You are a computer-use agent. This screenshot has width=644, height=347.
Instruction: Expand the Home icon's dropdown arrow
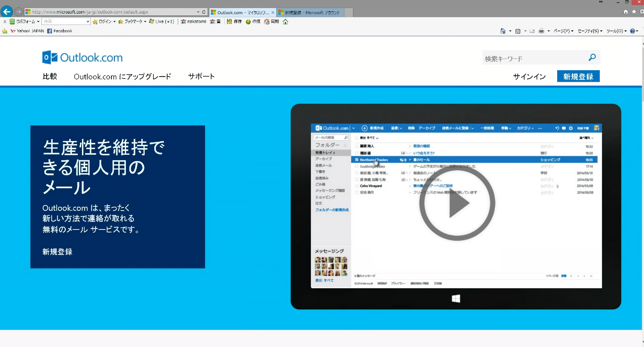pyautogui.click(x=510, y=31)
